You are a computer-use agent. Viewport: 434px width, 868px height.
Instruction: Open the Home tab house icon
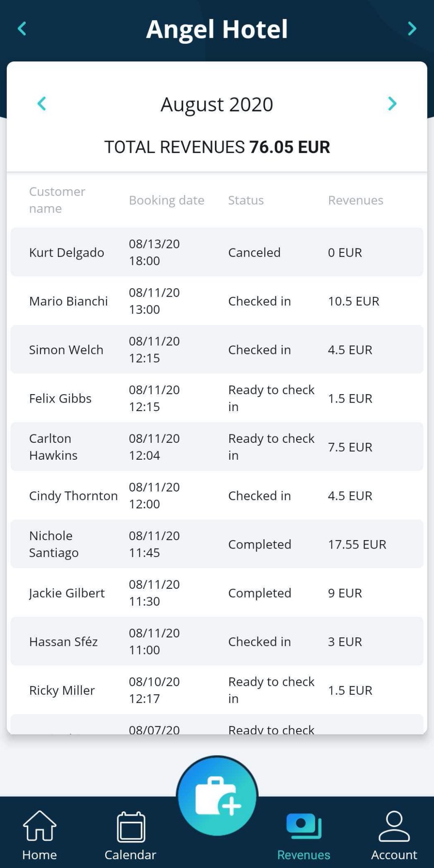pyautogui.click(x=39, y=826)
